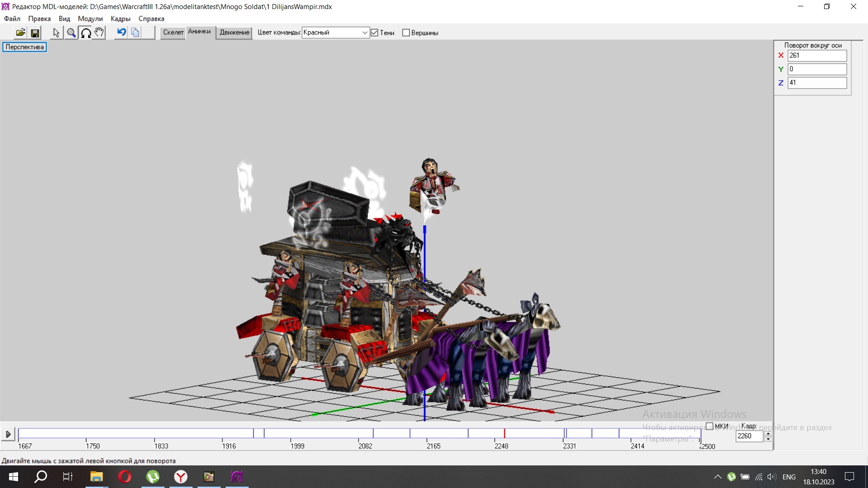
Task: Click the Перспектива view button
Action: tap(24, 47)
